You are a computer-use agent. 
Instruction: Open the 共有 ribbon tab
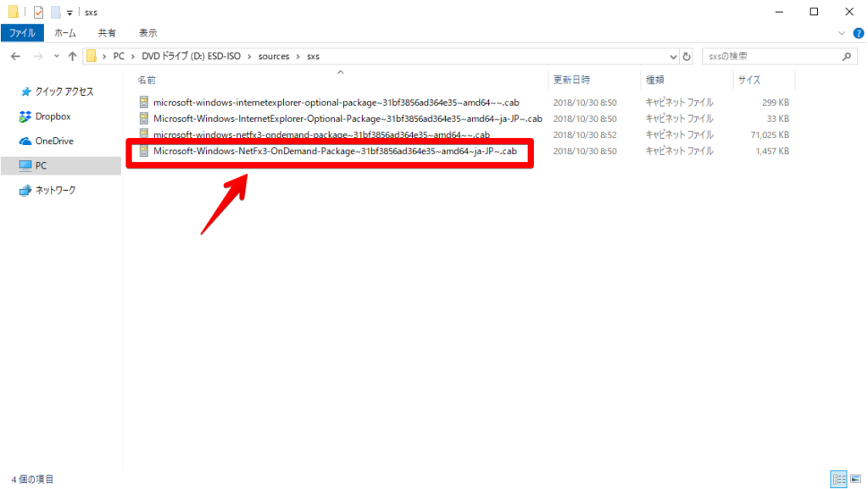(107, 33)
